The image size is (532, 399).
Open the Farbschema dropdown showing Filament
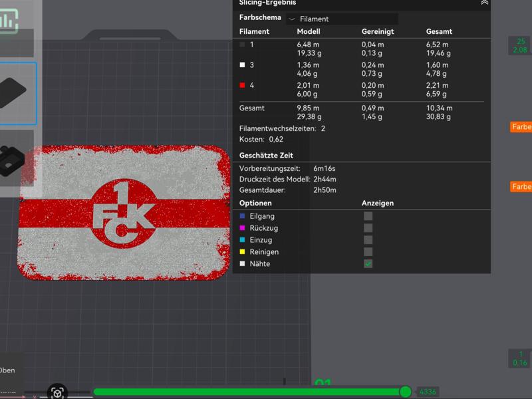click(342, 19)
